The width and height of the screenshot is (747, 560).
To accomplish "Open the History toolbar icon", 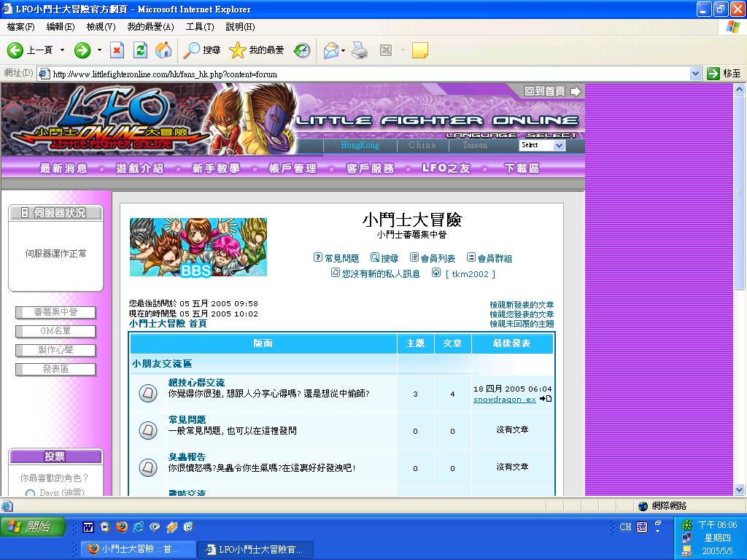I will (x=302, y=50).
